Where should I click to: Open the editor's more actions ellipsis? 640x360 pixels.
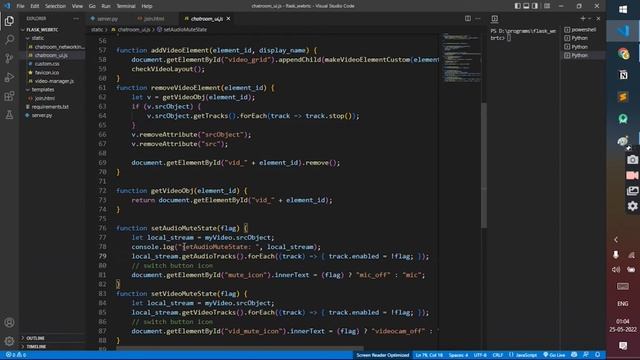pyautogui.click(x=478, y=18)
